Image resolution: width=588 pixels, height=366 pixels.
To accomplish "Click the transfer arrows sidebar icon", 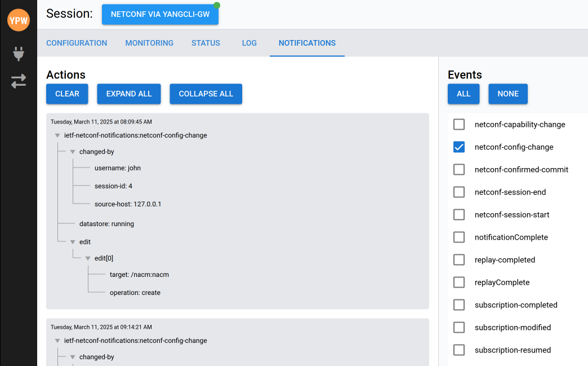I will pos(19,81).
